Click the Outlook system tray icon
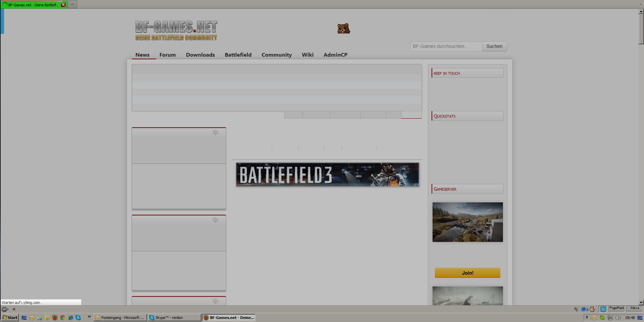This screenshot has width=644, height=322. (x=594, y=318)
